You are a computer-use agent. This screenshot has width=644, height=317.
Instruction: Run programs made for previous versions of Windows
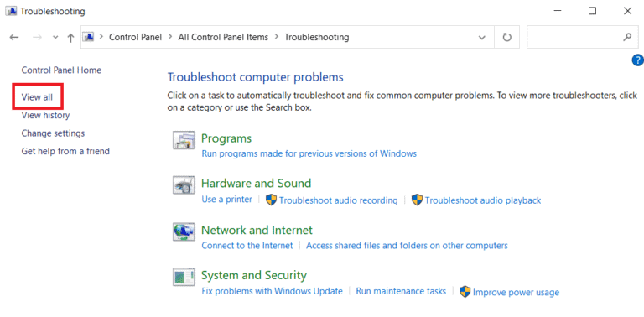coord(309,154)
